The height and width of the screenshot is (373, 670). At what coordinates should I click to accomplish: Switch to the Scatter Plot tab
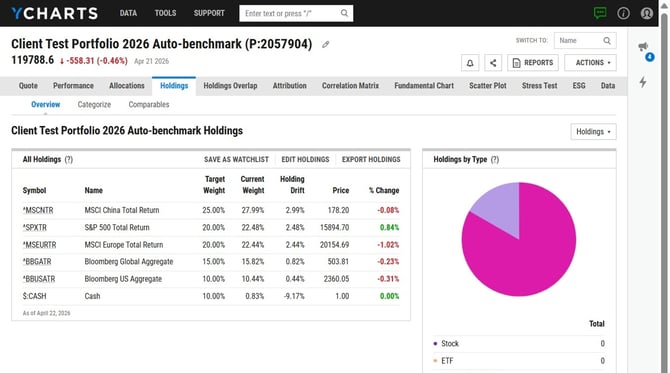pyautogui.click(x=488, y=86)
